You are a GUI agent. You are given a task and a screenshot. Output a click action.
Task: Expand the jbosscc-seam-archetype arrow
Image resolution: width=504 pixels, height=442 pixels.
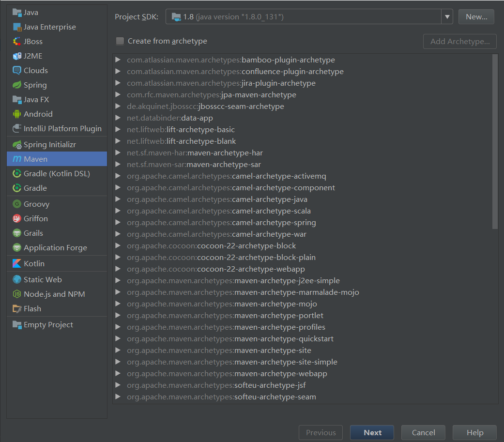coord(118,106)
